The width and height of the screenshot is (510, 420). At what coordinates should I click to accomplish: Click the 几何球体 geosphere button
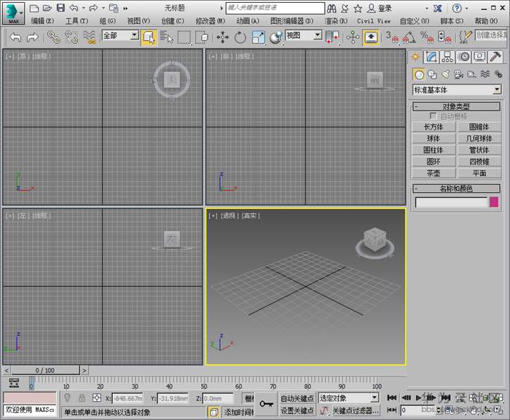[479, 138]
